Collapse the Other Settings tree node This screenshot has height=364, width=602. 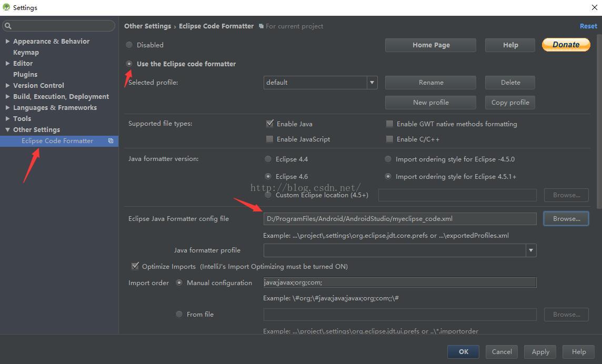click(x=7, y=130)
